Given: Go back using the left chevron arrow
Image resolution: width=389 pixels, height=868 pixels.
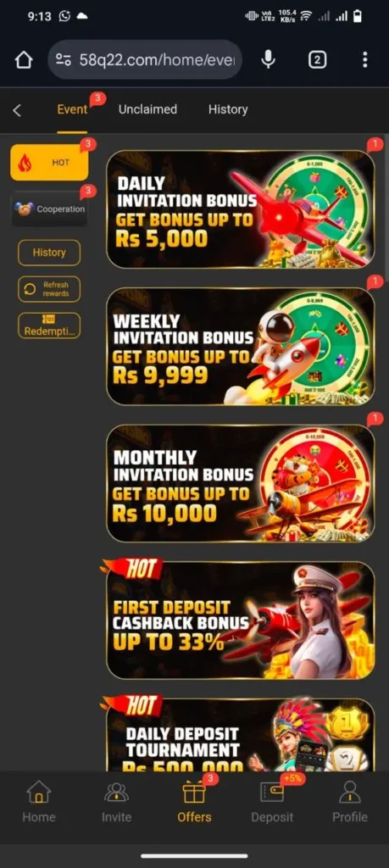Looking at the screenshot, I should click(17, 110).
